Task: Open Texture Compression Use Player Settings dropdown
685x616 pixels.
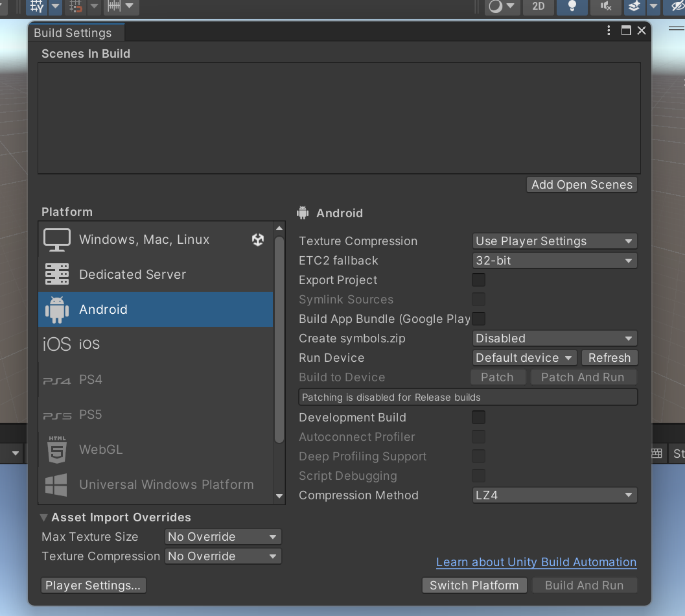Action: 554,241
